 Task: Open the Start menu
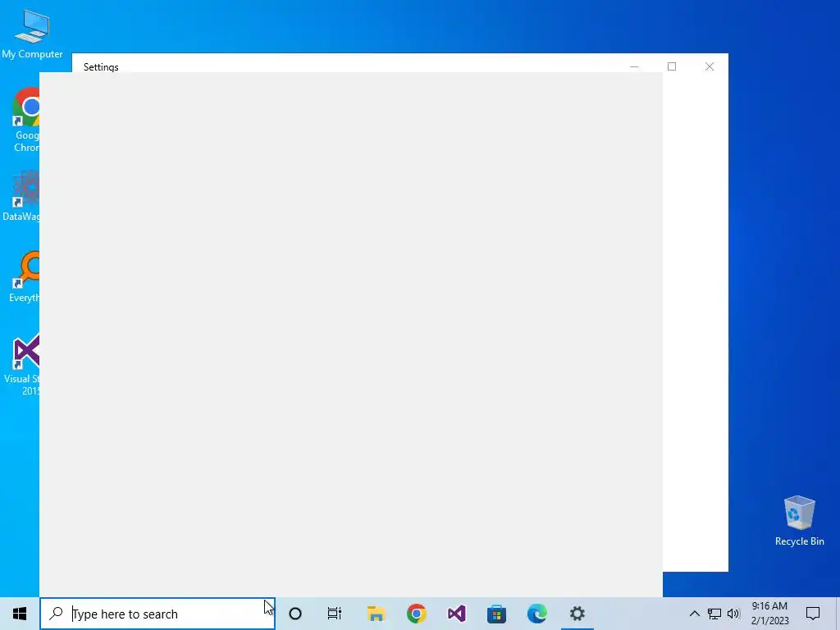point(20,614)
